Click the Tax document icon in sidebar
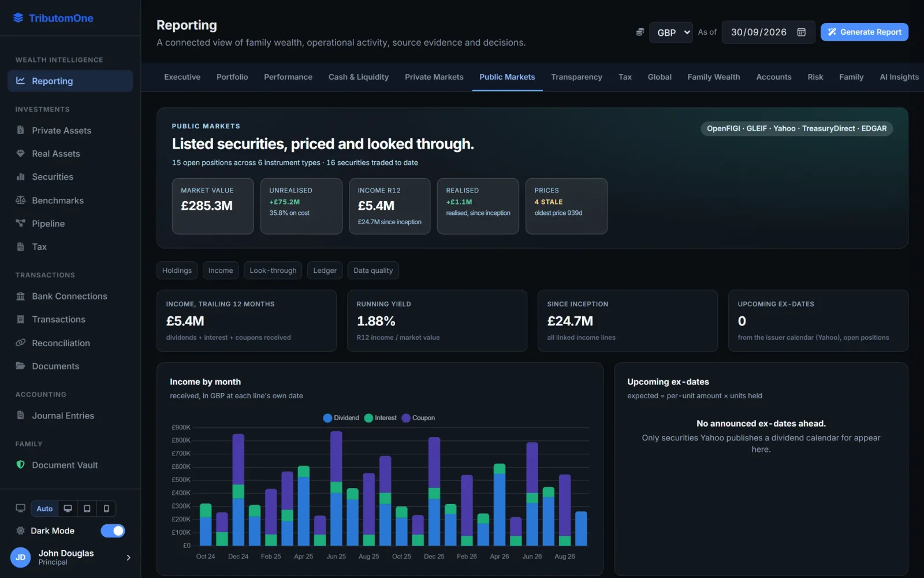 (x=21, y=246)
